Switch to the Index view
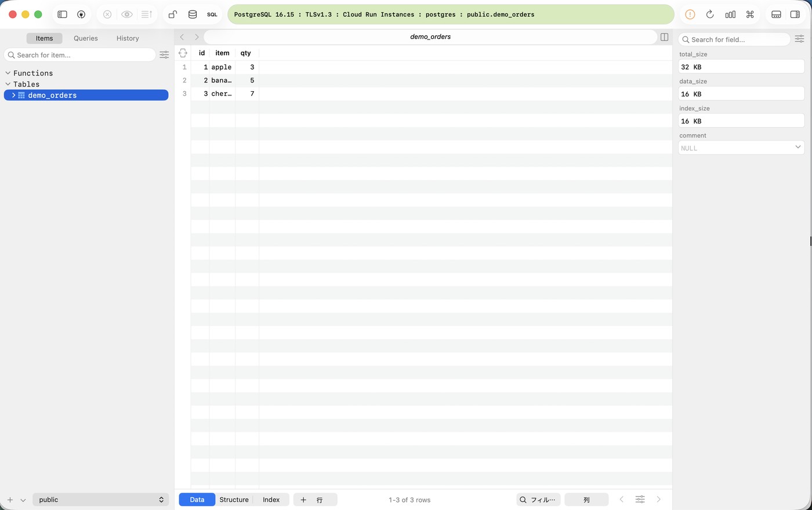Screen dimensions: 812x510 [271, 500]
